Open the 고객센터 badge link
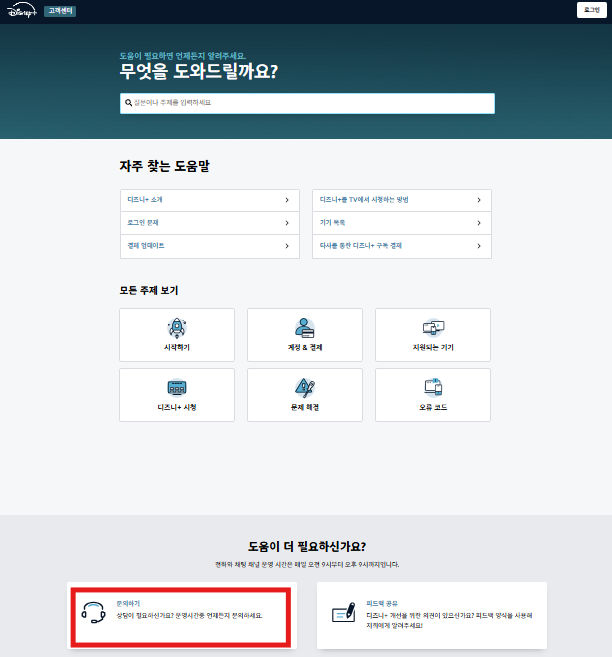 [60, 11]
